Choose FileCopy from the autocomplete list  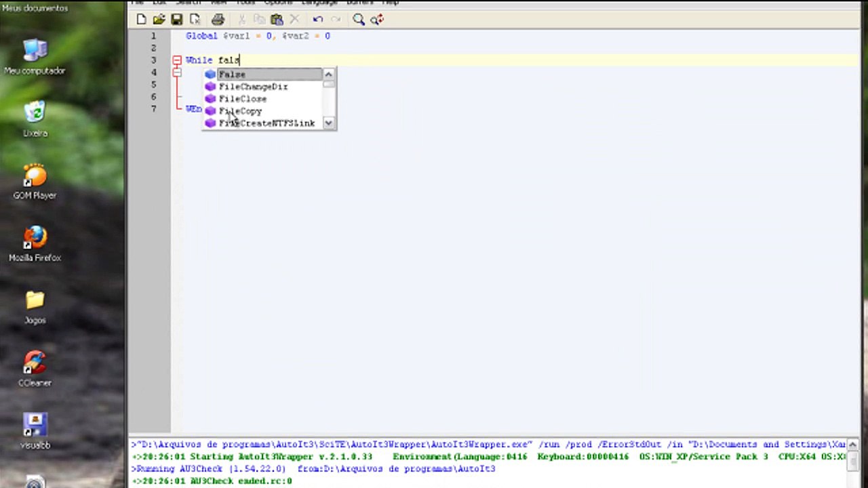[x=262, y=111]
